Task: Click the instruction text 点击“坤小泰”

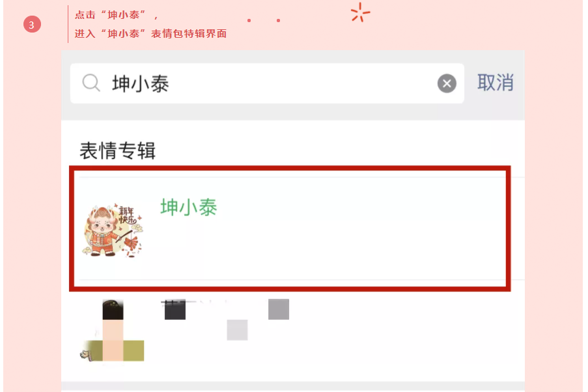Action: coord(110,15)
